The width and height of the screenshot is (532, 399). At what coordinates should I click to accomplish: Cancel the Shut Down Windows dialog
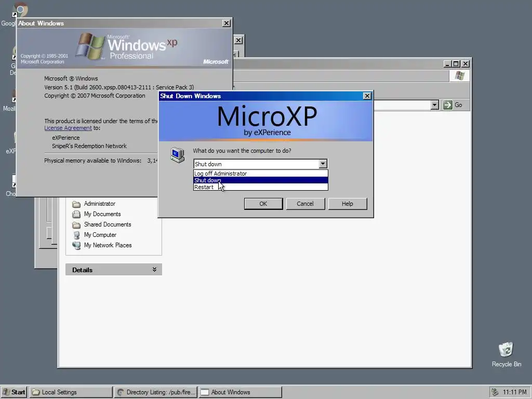[x=305, y=204]
